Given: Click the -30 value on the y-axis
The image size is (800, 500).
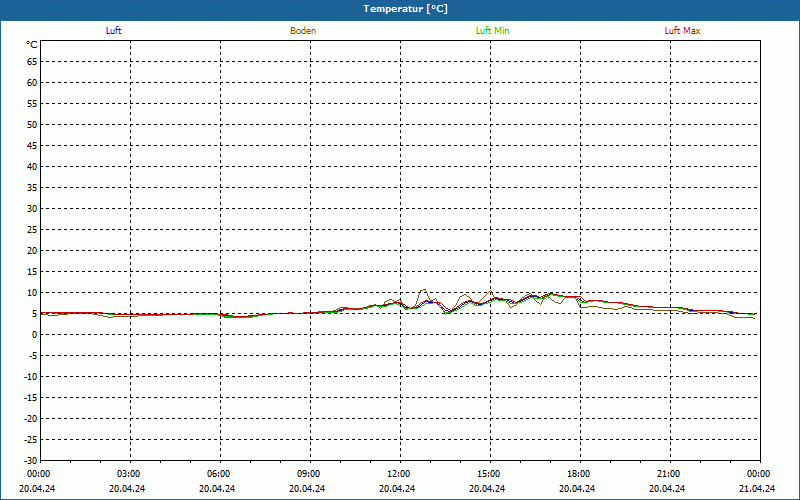Looking at the screenshot, I should tap(31, 460).
